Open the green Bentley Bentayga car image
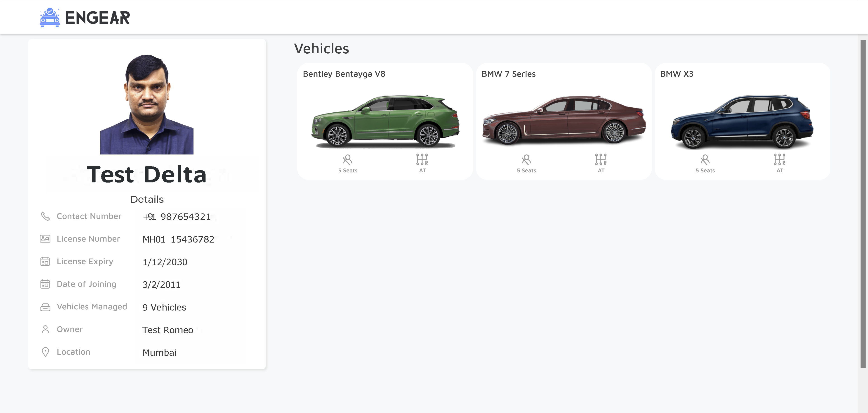This screenshot has height=413, width=868. tap(385, 121)
